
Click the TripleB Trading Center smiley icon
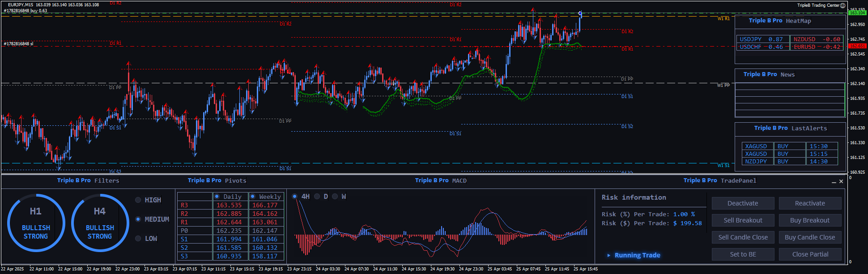(x=843, y=5)
